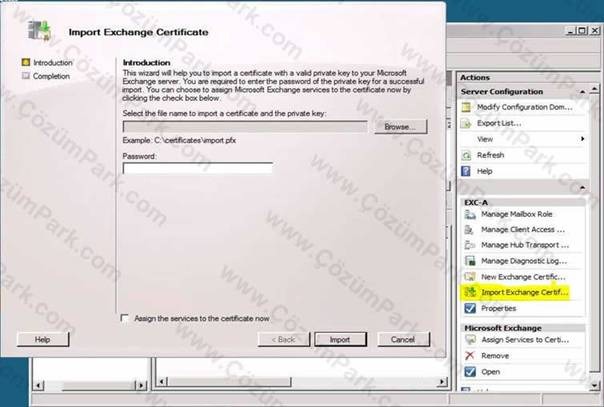Select the Introduction wizard step
The width and height of the screenshot is (604, 407).
click(52, 62)
